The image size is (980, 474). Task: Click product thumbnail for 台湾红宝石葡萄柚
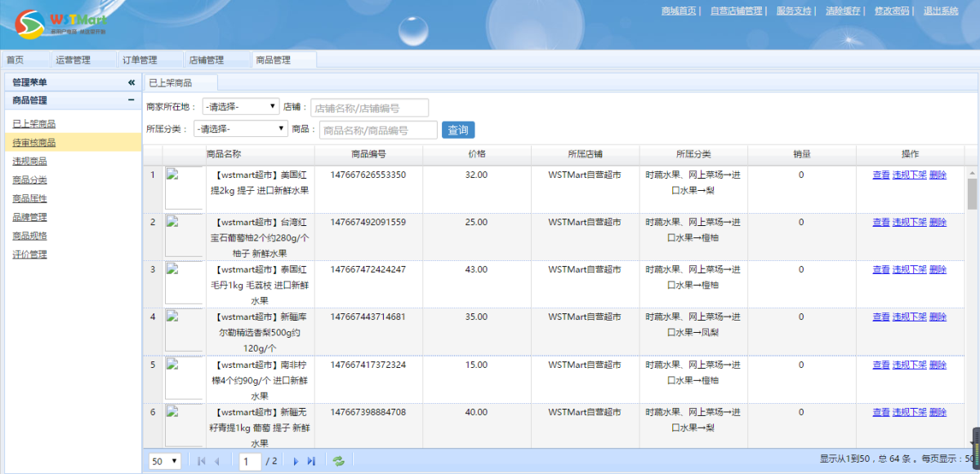pyautogui.click(x=184, y=236)
